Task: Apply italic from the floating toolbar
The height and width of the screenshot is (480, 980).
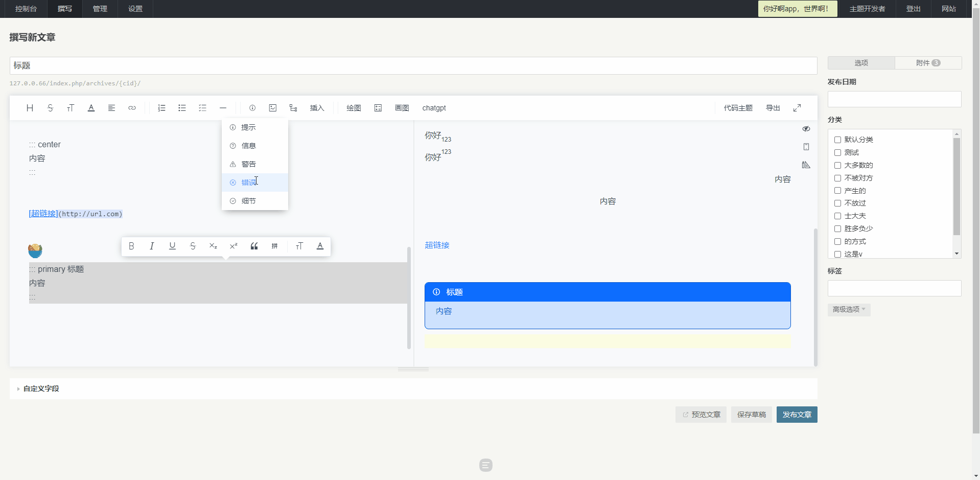Action: (x=152, y=246)
